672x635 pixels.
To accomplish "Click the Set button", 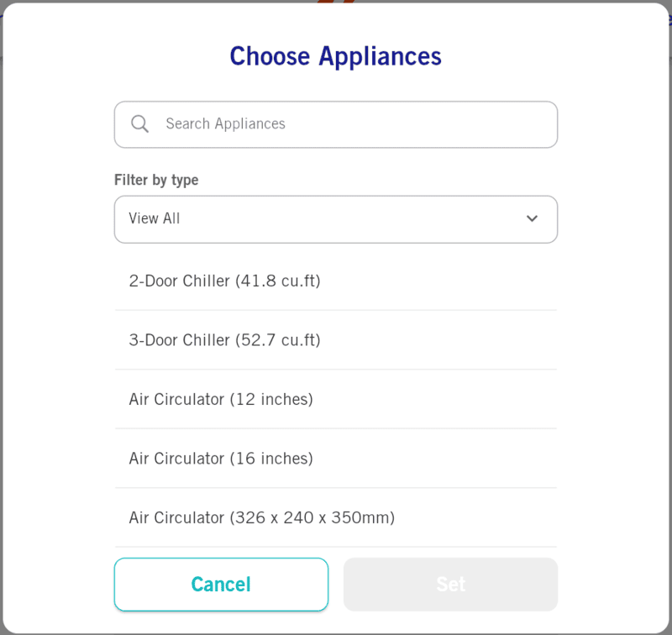I will coord(450,585).
